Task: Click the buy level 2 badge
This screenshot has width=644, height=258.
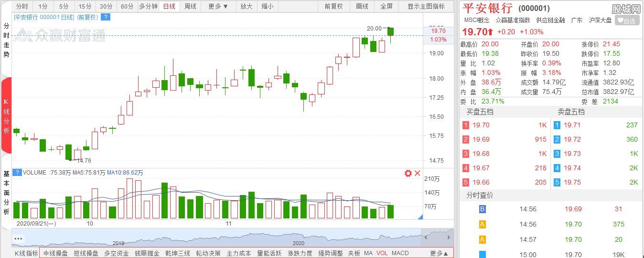Action: [466, 140]
